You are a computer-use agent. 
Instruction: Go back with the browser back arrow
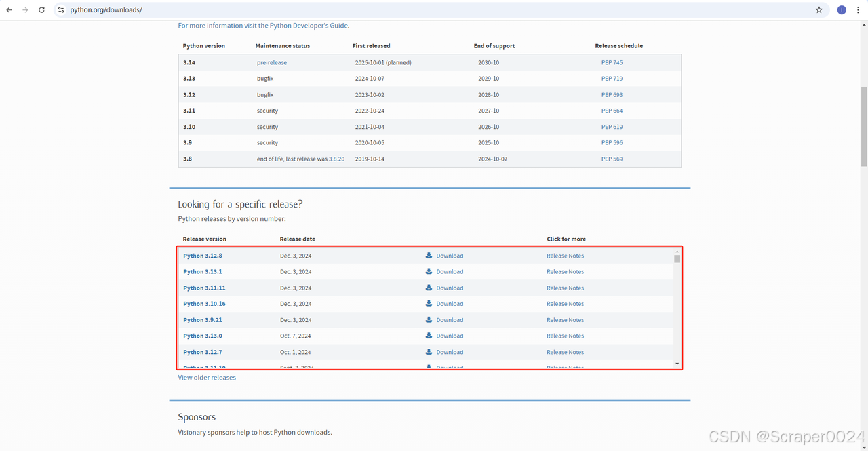click(x=9, y=10)
